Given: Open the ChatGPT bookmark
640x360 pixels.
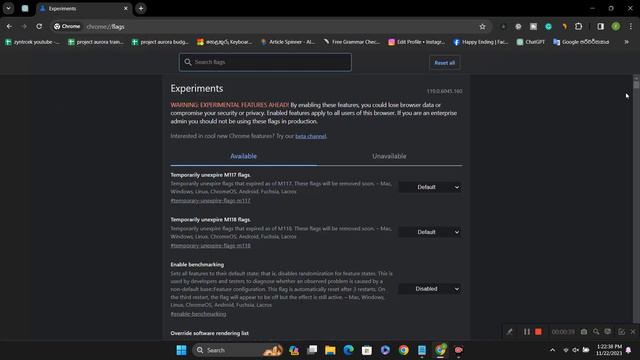Looking at the screenshot, I should [531, 42].
